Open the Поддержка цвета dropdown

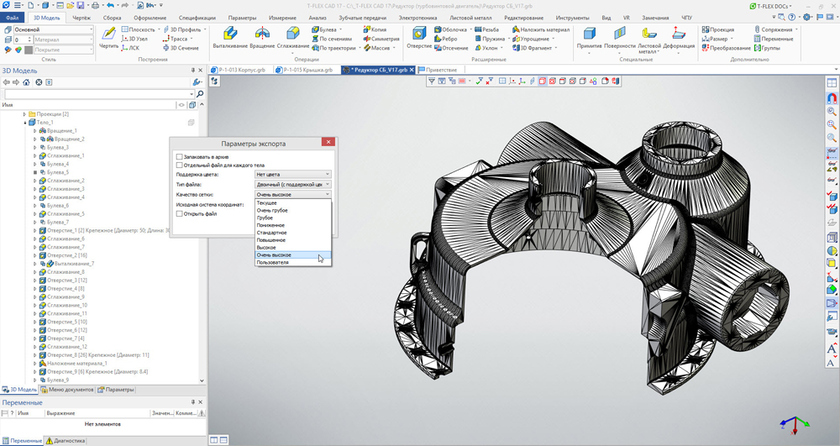point(293,174)
